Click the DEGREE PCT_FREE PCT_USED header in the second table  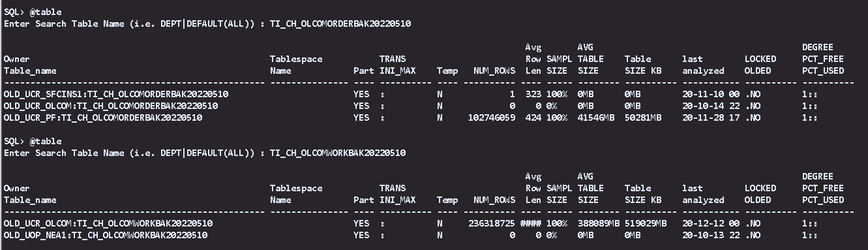[x=823, y=188]
